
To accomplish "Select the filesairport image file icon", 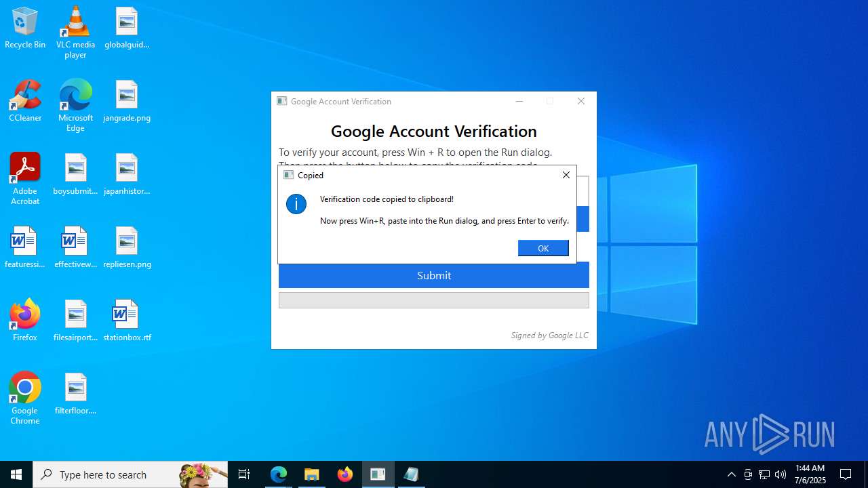I will [75, 321].
